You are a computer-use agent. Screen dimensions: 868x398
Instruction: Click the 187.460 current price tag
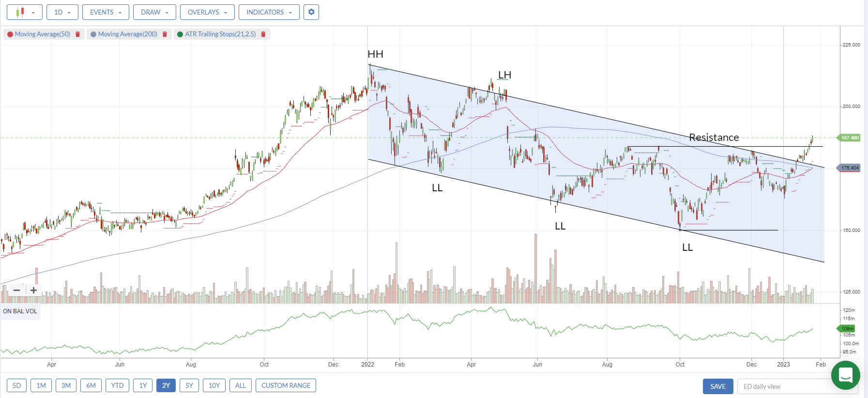[849, 138]
